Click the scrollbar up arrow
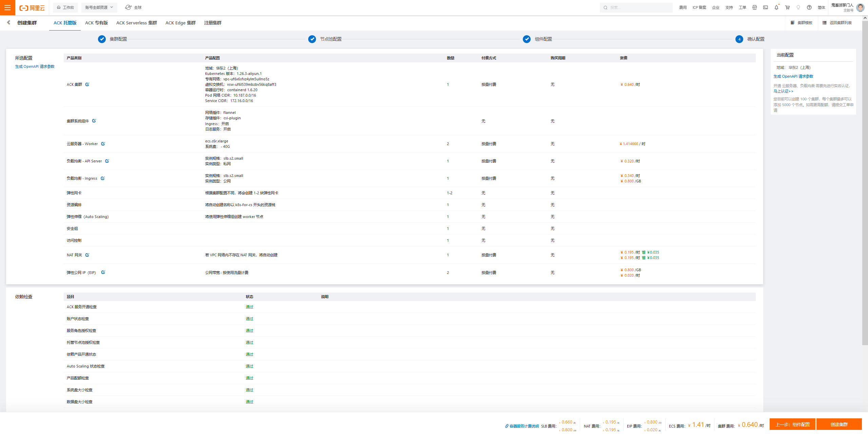This screenshot has height=436, width=868. (865, 18)
